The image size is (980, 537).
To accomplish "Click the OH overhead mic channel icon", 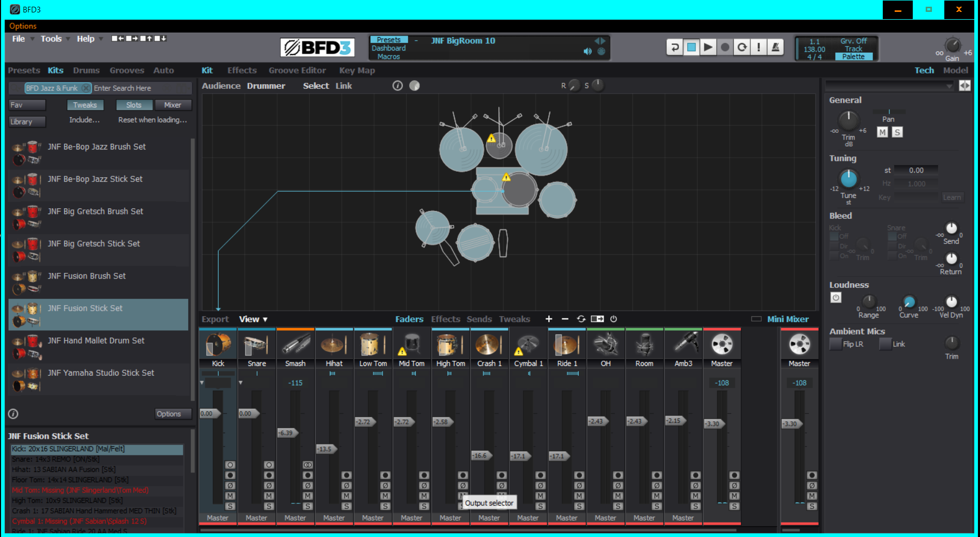I will [x=606, y=345].
